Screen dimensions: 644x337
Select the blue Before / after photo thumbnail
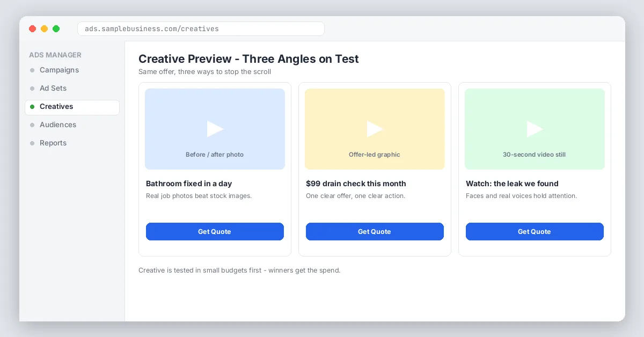click(x=215, y=129)
